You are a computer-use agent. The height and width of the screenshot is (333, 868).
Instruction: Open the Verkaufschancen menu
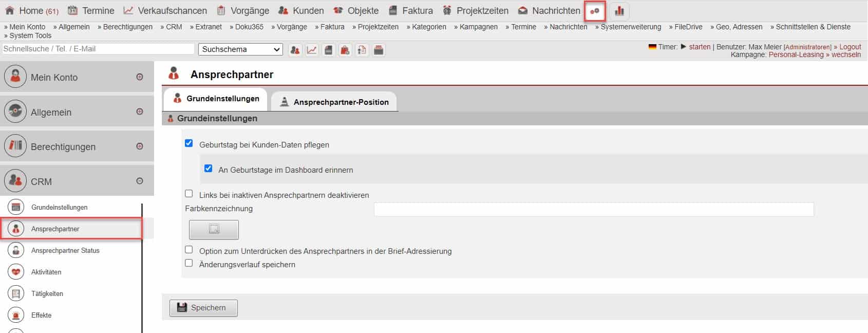pos(165,11)
